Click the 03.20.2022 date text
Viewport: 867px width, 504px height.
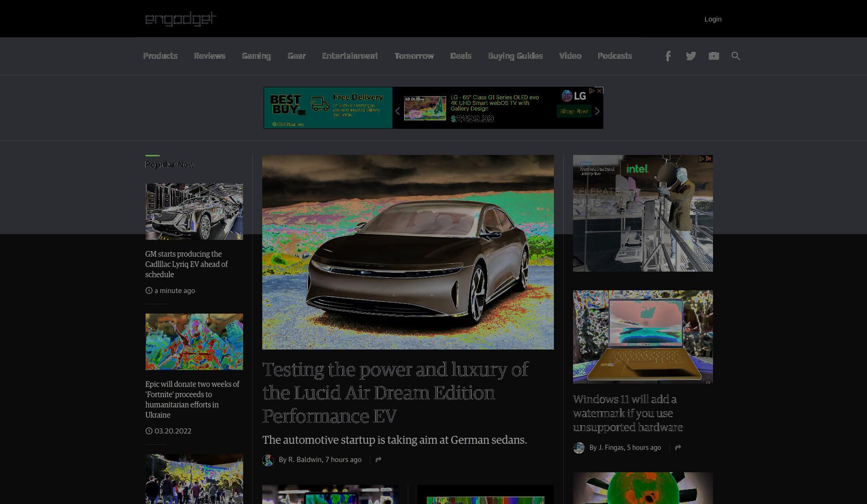point(173,431)
